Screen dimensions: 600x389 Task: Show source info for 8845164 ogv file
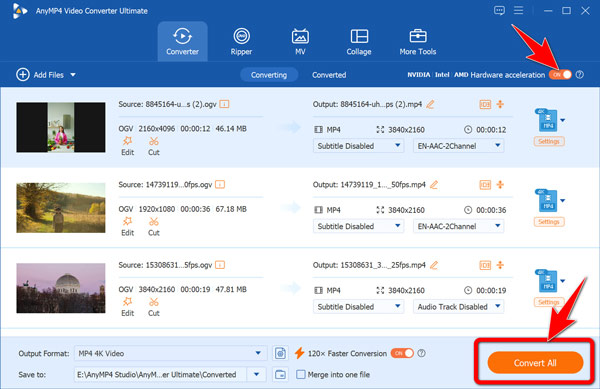coord(224,104)
